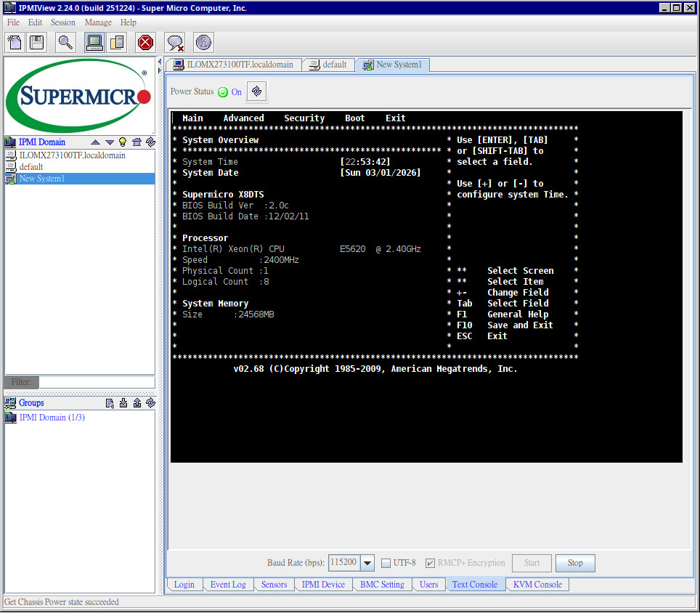Open the Baud Rate dropdown
The height and width of the screenshot is (613, 700).
tap(367, 562)
